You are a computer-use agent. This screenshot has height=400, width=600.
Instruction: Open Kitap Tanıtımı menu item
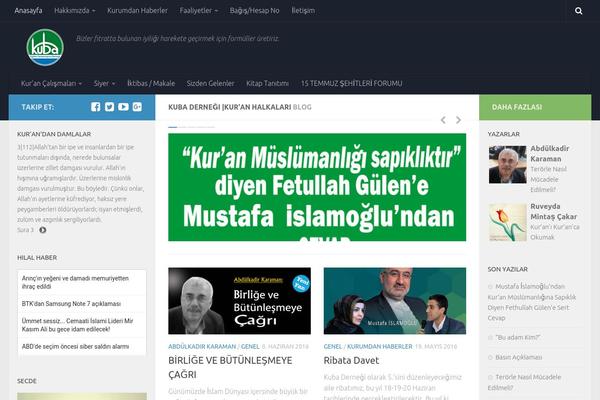click(267, 83)
